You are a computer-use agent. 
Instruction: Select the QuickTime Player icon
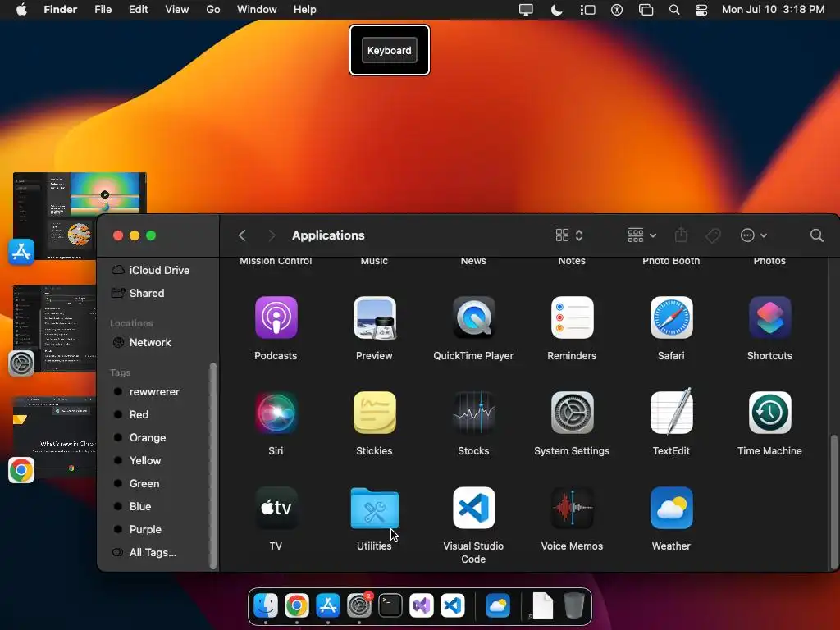pos(473,317)
